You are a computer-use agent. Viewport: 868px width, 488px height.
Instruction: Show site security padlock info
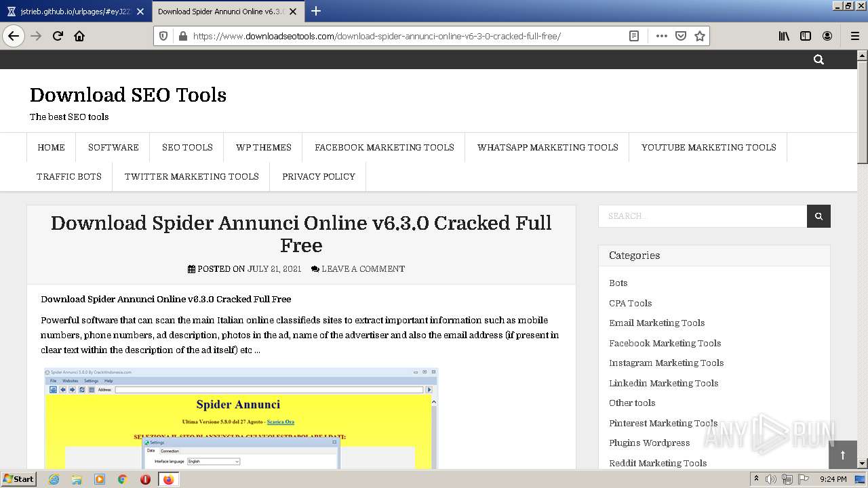(x=182, y=36)
